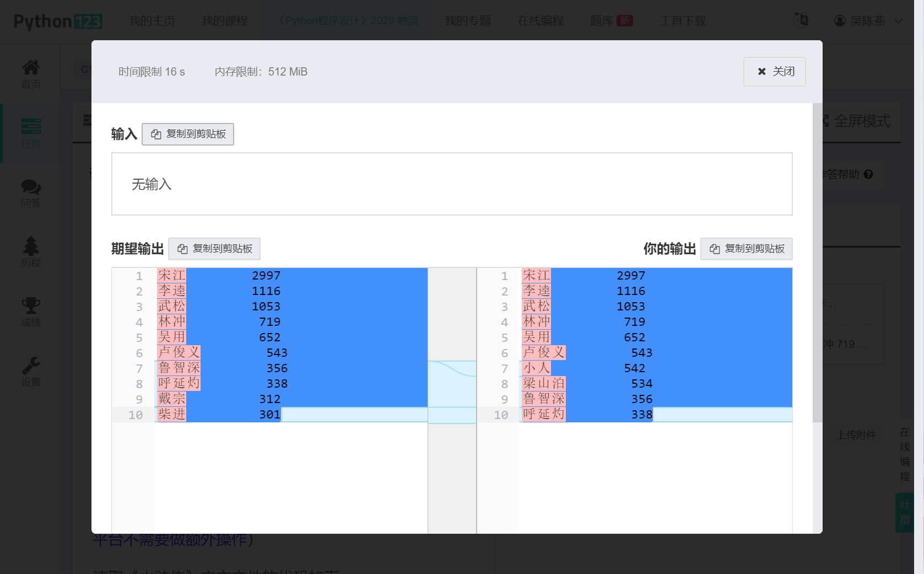The width and height of the screenshot is (924, 574).
Task: Open 工具下载 in the top navigation
Action: pyautogui.click(x=683, y=21)
